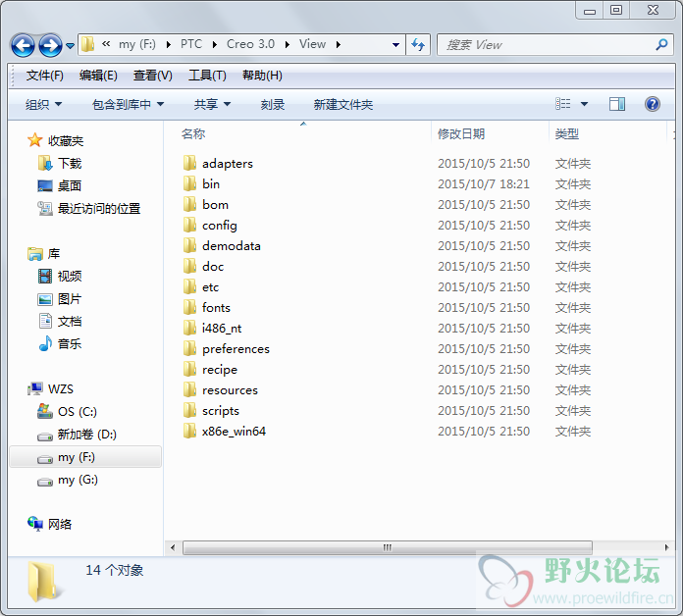Click the blue help question mark icon

point(652,104)
